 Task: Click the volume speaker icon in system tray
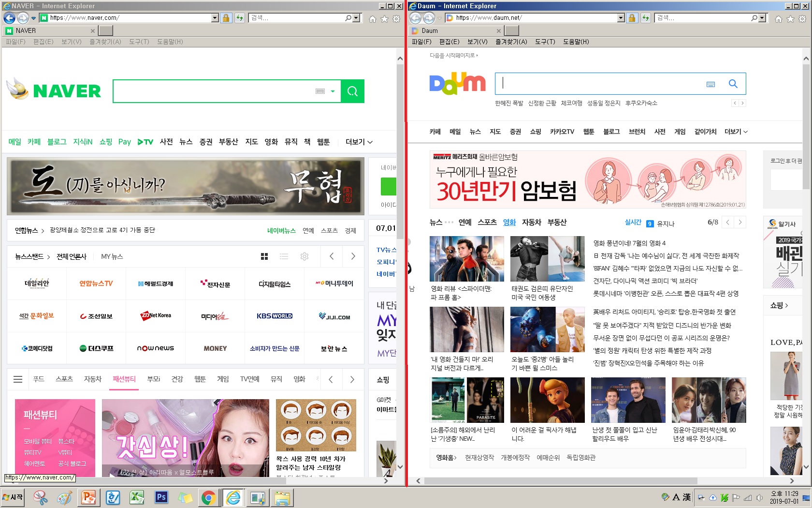759,497
